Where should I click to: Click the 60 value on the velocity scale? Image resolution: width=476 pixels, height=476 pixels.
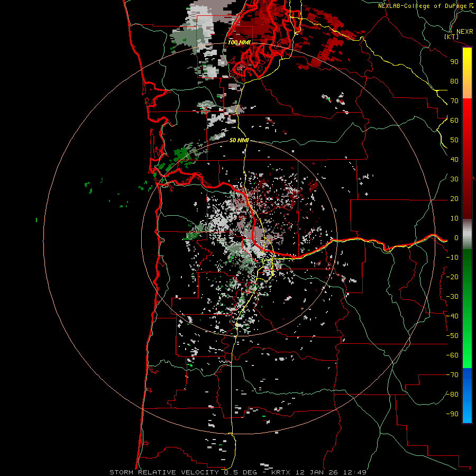pyautogui.click(x=454, y=120)
